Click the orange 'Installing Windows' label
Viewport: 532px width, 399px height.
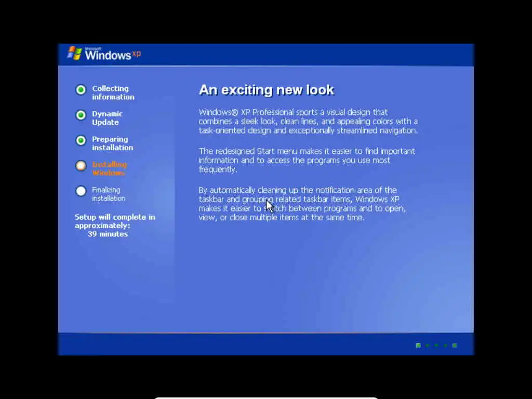[x=109, y=169]
